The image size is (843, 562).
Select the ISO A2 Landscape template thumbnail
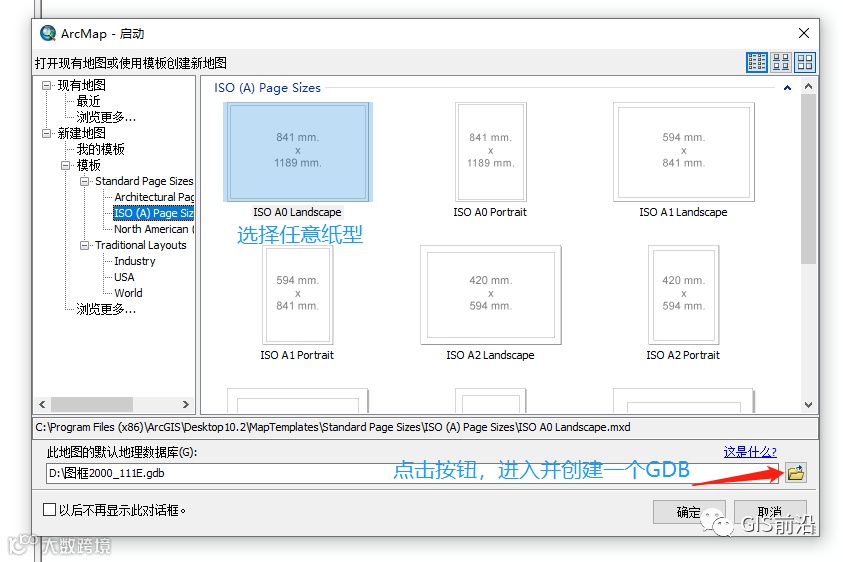(490, 295)
